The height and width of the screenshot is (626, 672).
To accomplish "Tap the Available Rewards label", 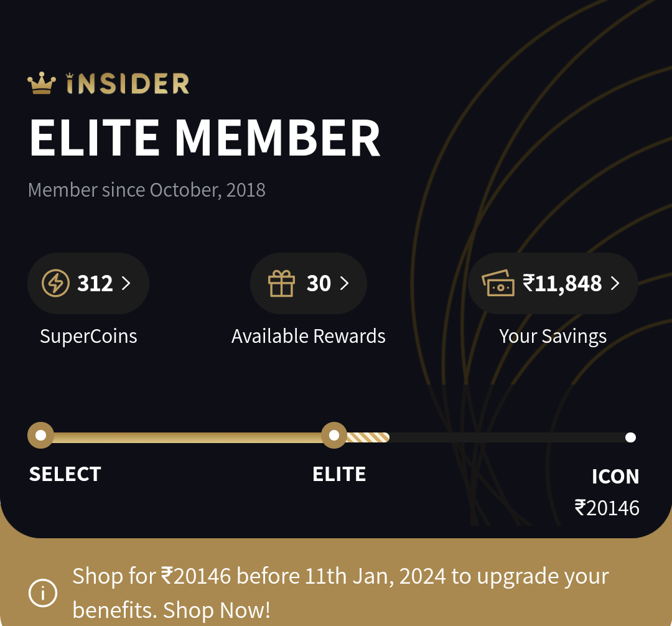I will pos(309,337).
